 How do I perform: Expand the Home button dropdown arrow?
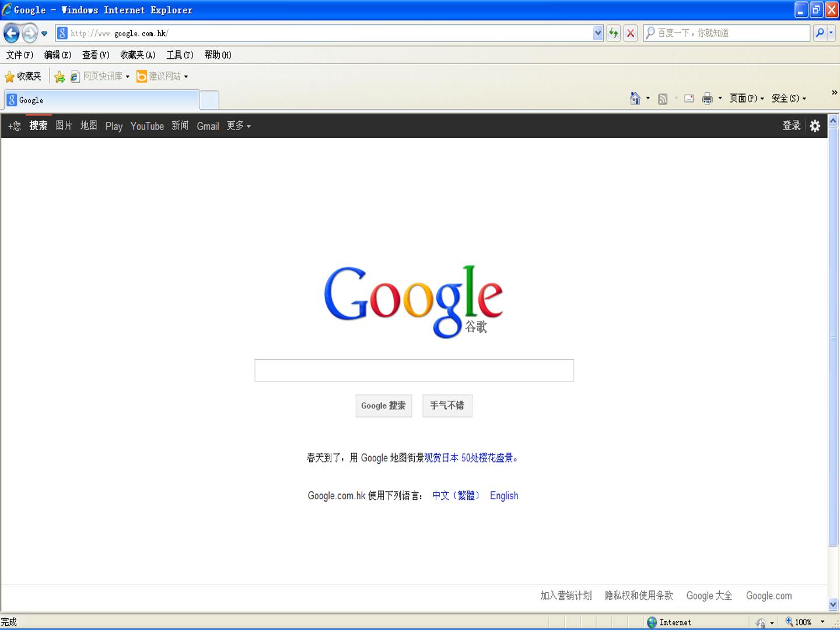pos(648,99)
